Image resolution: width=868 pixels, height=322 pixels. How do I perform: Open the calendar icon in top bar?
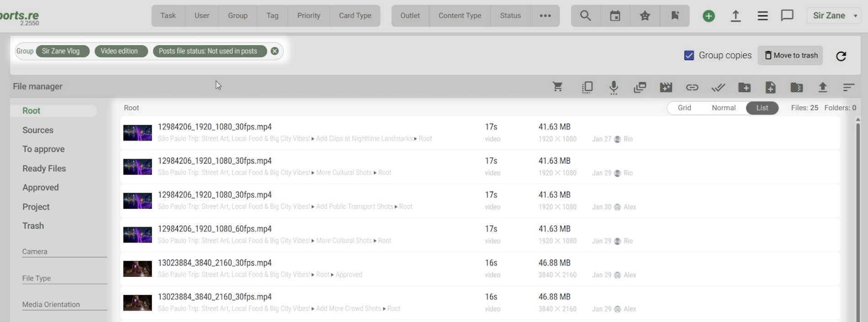(x=615, y=16)
